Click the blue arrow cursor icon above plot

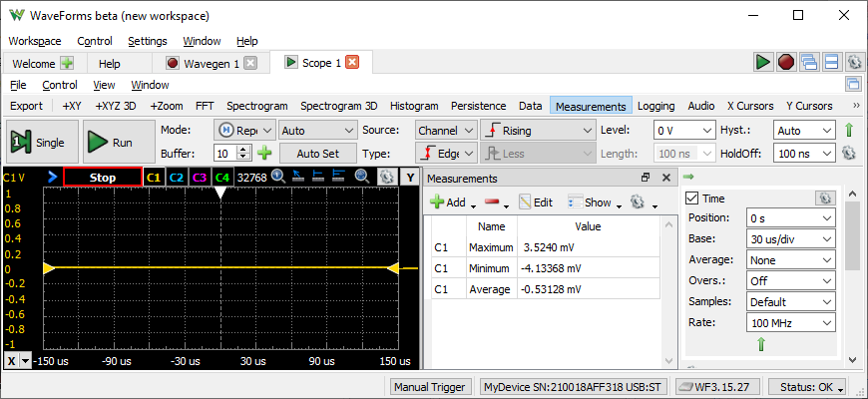[298, 177]
